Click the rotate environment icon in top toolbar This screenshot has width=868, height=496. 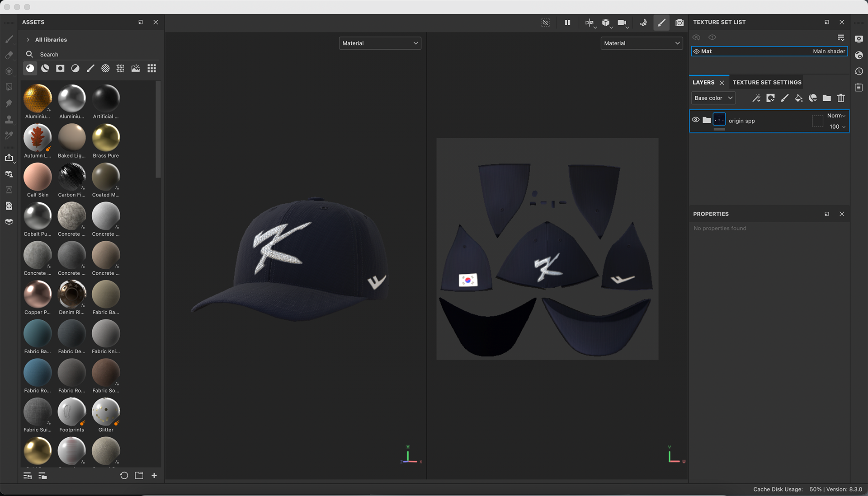tap(643, 23)
